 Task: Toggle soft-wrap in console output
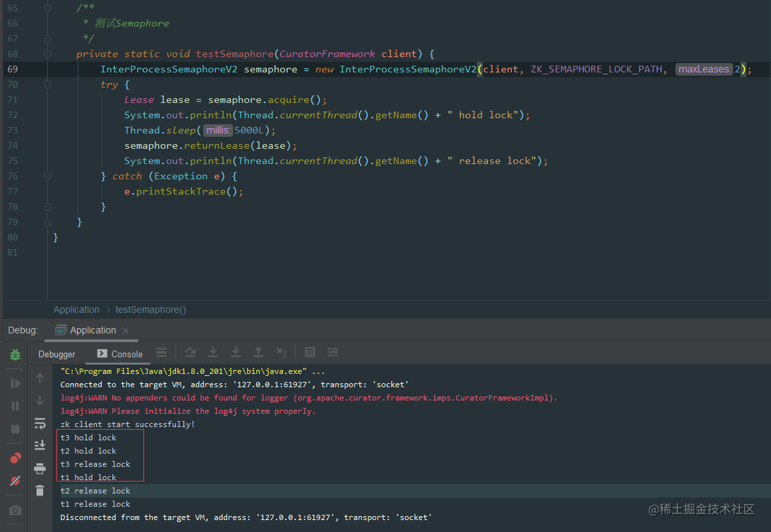coord(40,424)
